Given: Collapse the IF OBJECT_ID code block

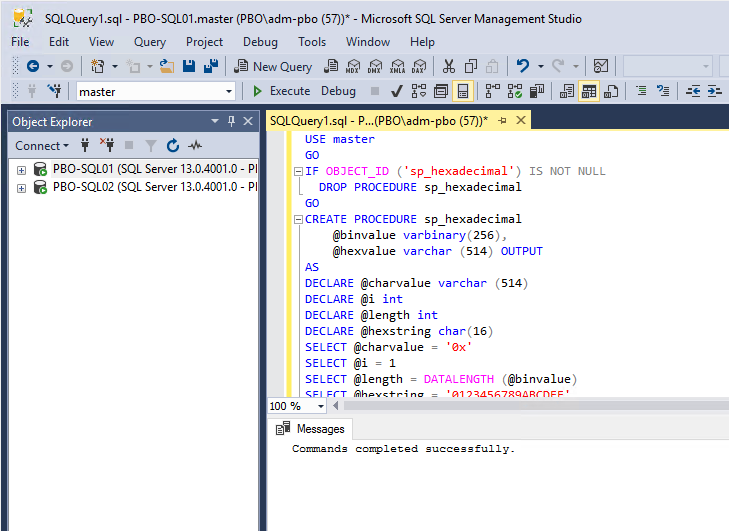Looking at the screenshot, I should 298,171.
